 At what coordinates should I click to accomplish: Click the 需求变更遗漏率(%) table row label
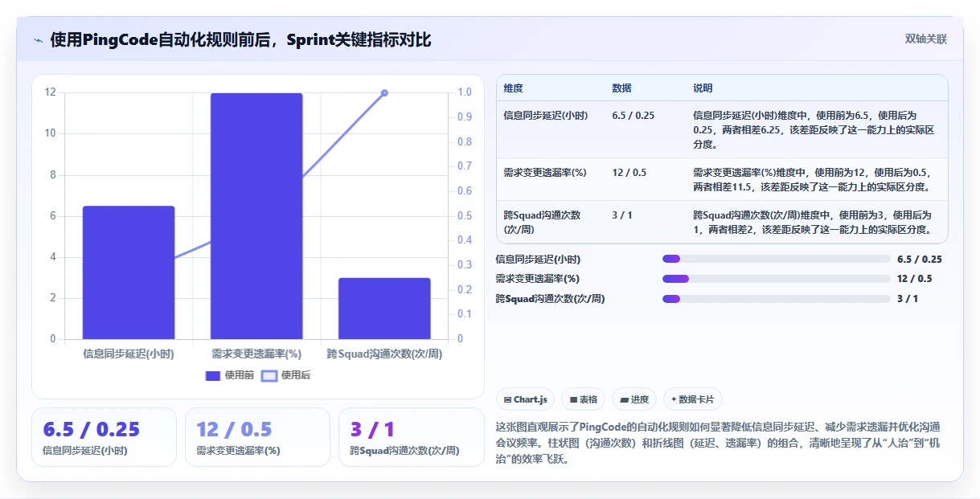click(546, 173)
